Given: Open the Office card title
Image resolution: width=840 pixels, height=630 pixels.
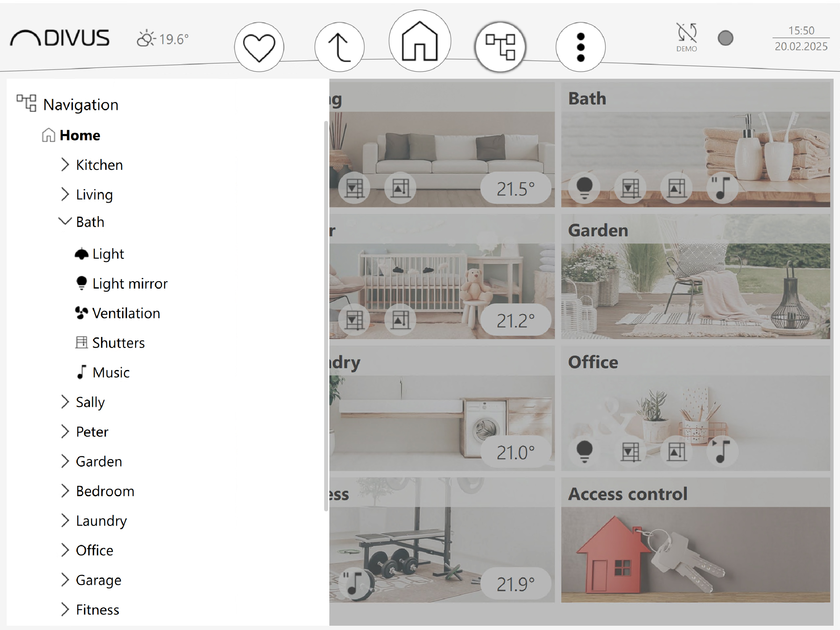Looking at the screenshot, I should pos(593,362).
